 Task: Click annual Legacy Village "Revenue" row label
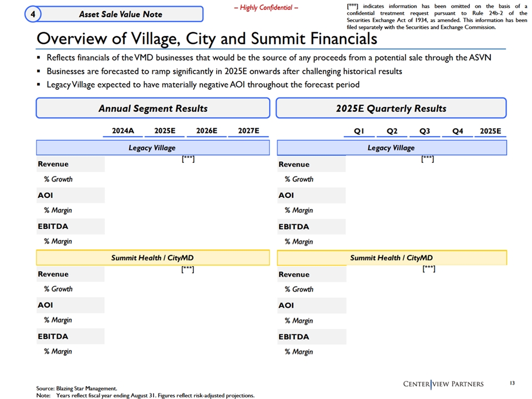[x=53, y=164]
